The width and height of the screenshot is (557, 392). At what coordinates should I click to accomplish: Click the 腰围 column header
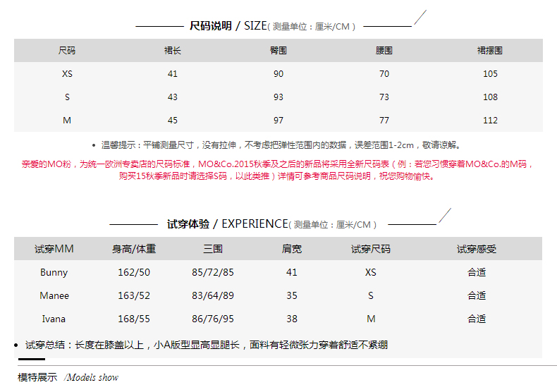pyautogui.click(x=384, y=51)
